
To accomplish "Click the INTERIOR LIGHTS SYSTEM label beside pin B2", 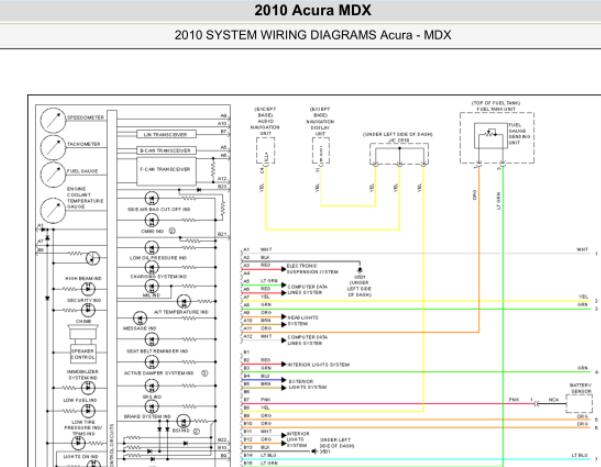I will click(x=319, y=365).
